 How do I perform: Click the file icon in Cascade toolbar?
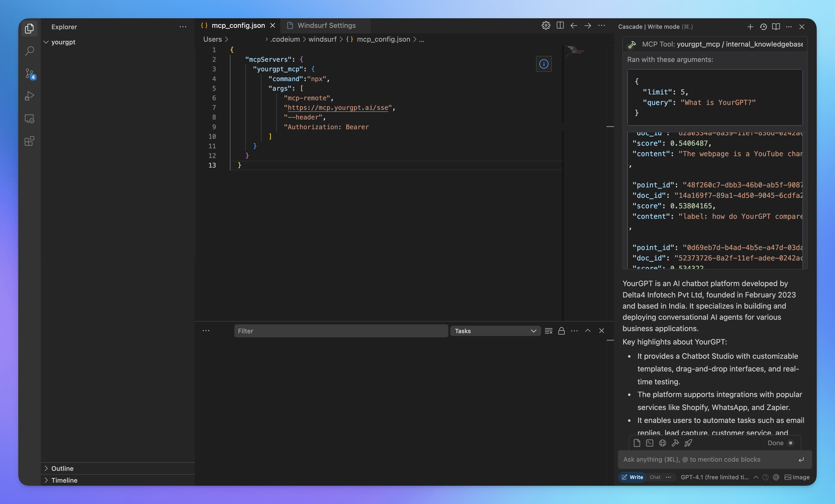tap(637, 443)
